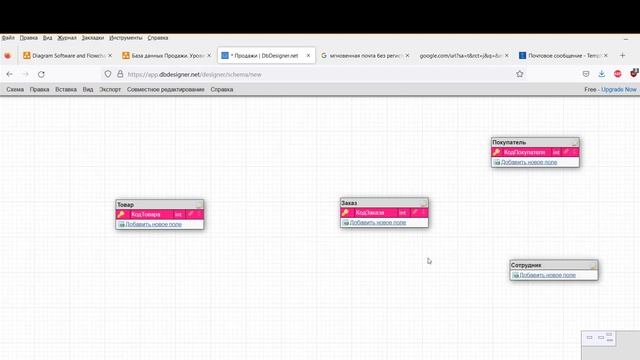Screen dimensions: 640x360
Task: Click the КодЗаказа field name
Action: (370, 213)
